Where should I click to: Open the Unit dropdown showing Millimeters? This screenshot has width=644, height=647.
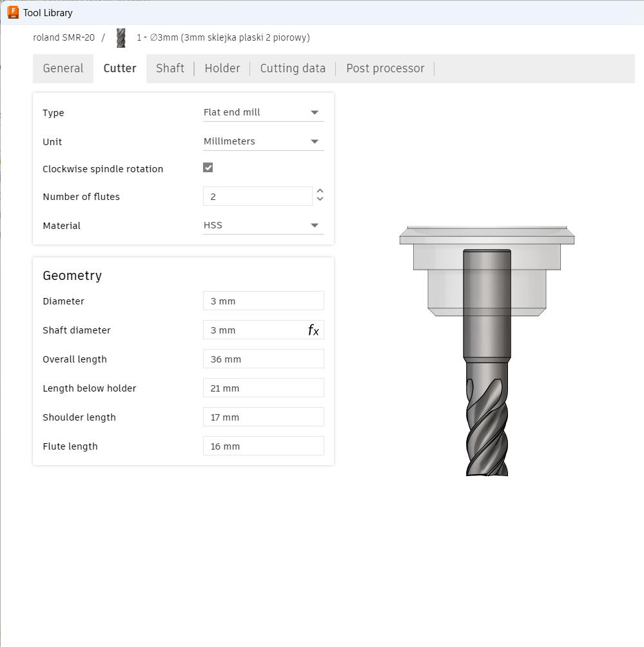pyautogui.click(x=264, y=141)
